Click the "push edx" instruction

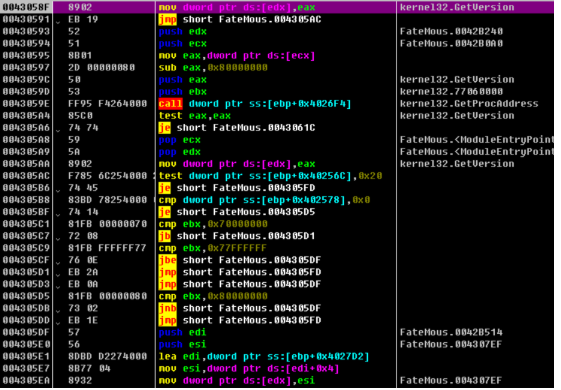pos(182,31)
